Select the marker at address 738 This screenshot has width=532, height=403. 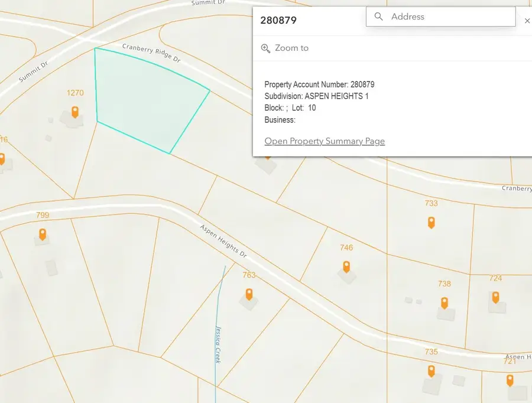(445, 303)
